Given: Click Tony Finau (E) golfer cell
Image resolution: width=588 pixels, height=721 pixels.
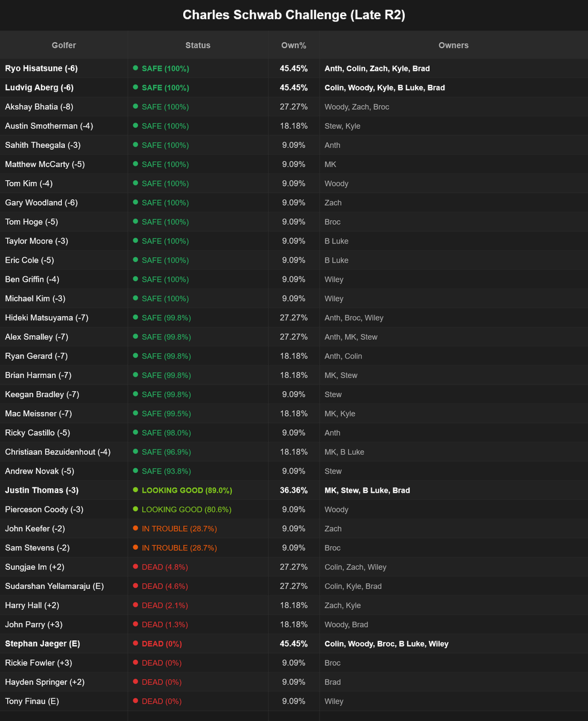Looking at the screenshot, I should click(x=64, y=701).
